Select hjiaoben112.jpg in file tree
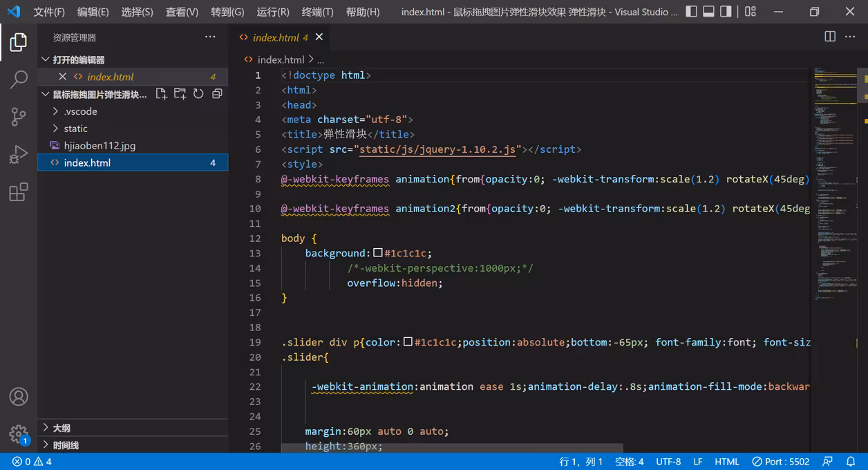The height and width of the screenshot is (470, 868). tap(133, 146)
